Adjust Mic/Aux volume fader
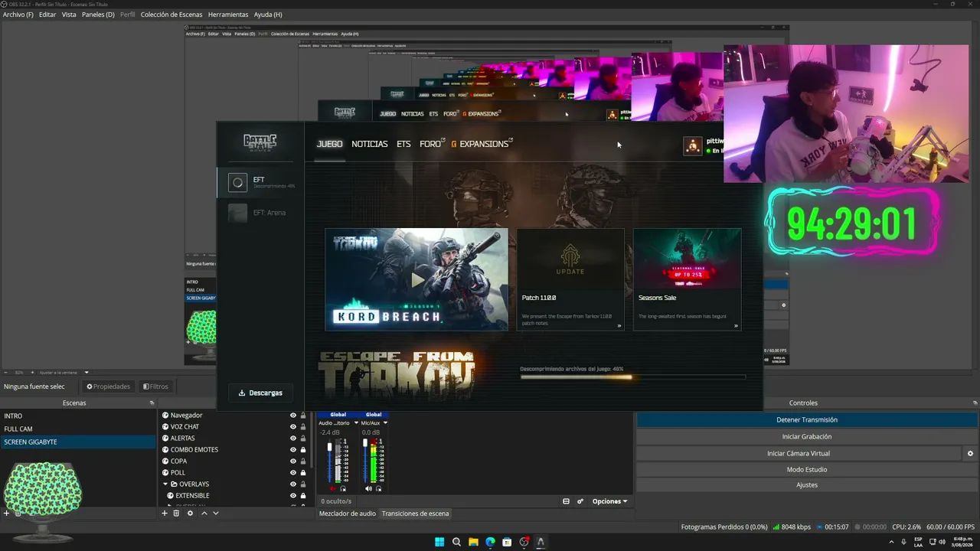 click(365, 444)
